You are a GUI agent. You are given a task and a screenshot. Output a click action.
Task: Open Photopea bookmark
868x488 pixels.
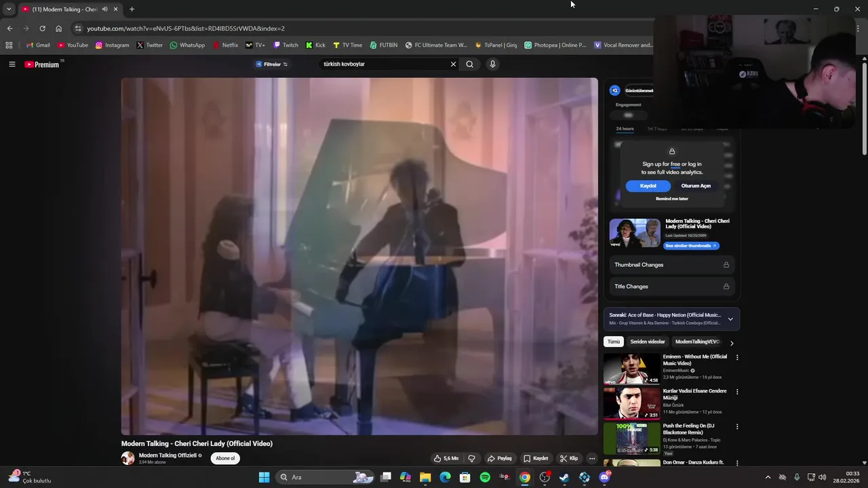555,45
